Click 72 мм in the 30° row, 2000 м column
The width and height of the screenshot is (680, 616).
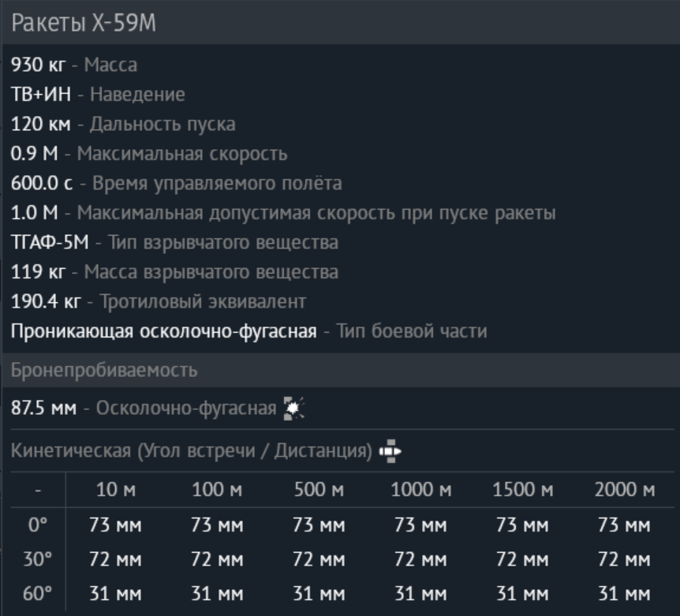(625, 560)
